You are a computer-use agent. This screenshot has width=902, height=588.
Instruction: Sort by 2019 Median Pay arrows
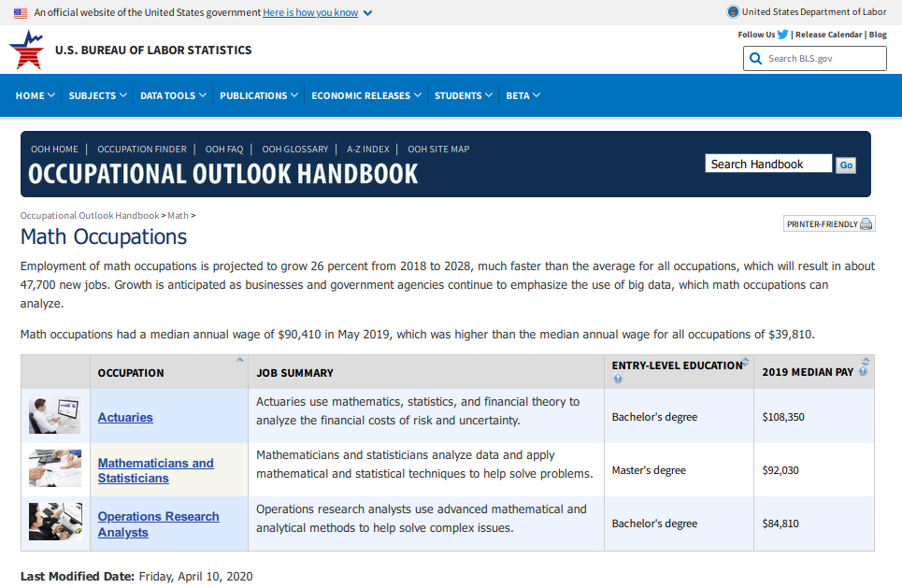[x=866, y=362]
